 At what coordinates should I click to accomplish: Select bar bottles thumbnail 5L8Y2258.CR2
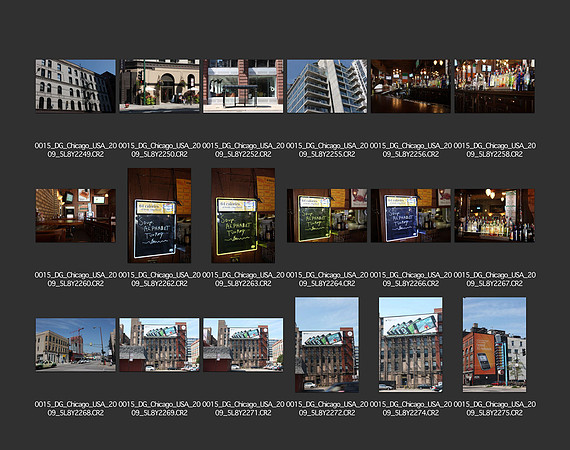coord(495,86)
